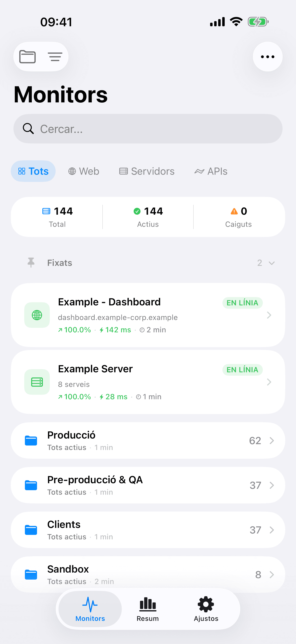Screen dimensions: 296x644
Task: Filter monitors by Servidors
Action: (147, 171)
